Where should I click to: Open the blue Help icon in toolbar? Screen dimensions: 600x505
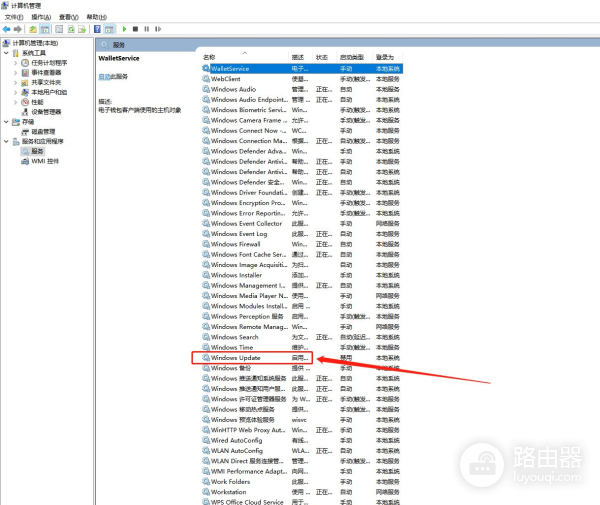[x=96, y=29]
